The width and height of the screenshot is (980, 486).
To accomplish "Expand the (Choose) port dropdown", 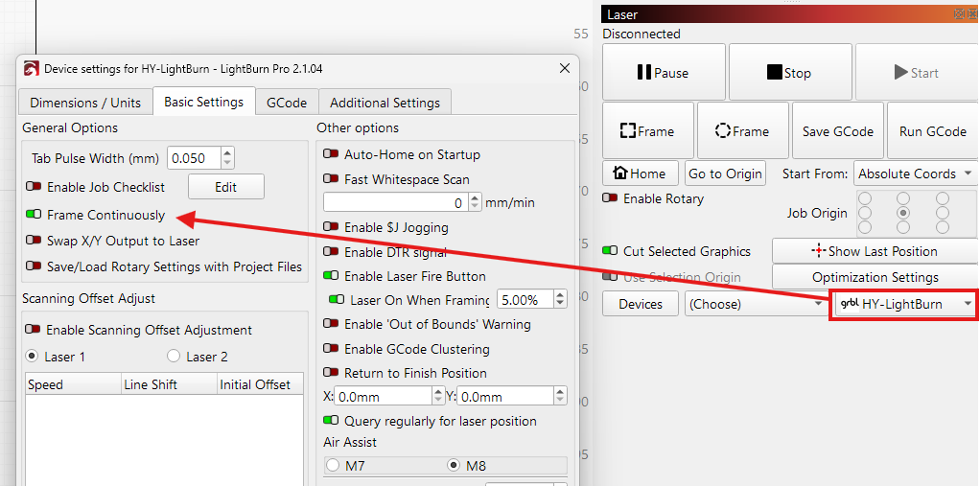I will tap(755, 304).
